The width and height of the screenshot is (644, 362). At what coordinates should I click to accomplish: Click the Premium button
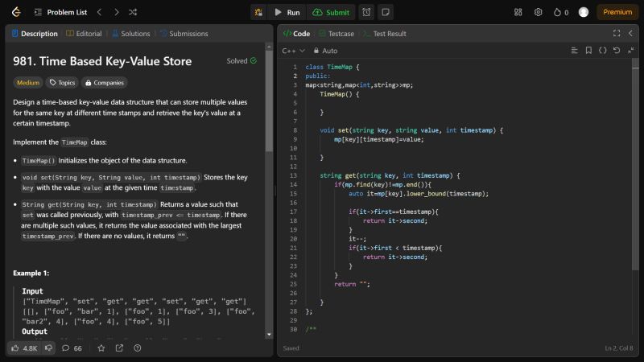[x=617, y=12]
